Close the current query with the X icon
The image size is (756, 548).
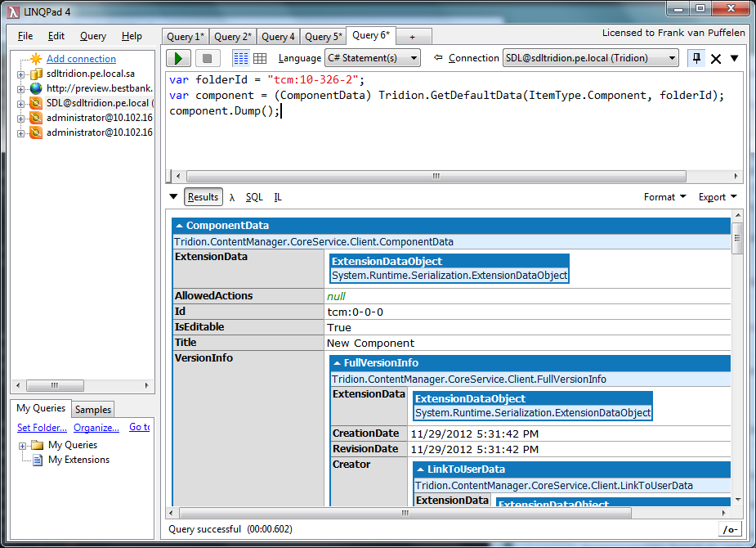(x=716, y=58)
